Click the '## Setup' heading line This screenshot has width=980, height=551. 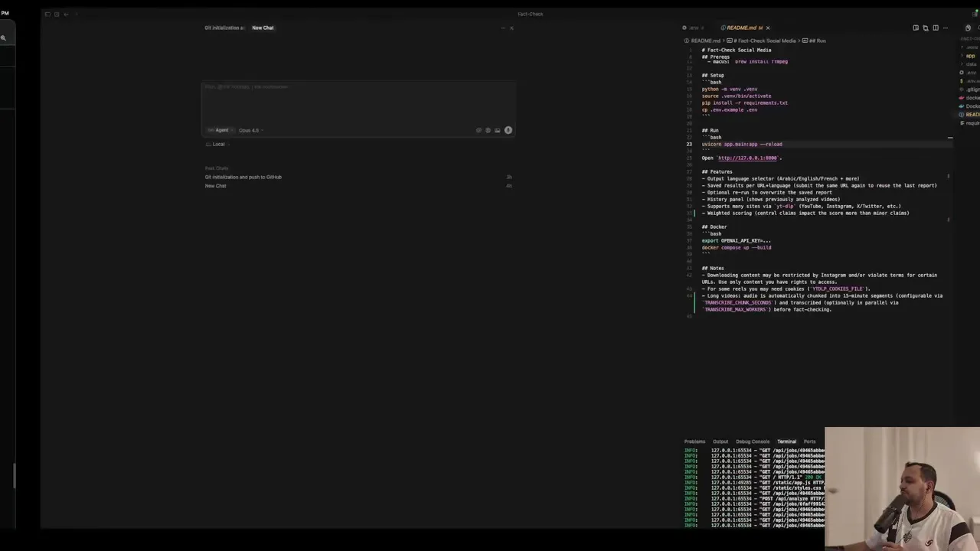(x=713, y=75)
